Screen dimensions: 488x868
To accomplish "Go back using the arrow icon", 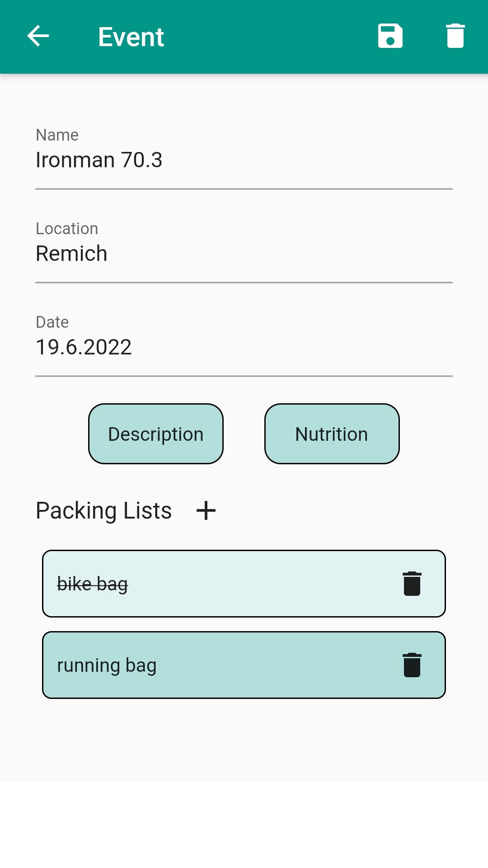I will click(38, 36).
